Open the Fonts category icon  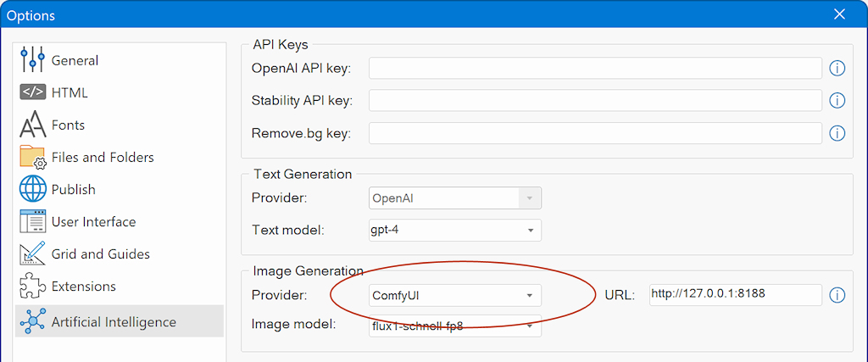click(32, 125)
